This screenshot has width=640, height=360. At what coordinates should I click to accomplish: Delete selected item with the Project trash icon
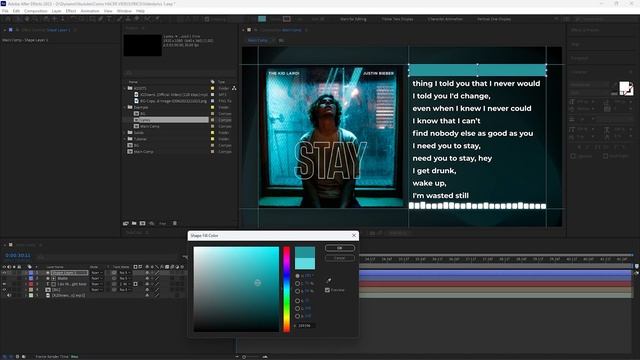tap(175, 223)
